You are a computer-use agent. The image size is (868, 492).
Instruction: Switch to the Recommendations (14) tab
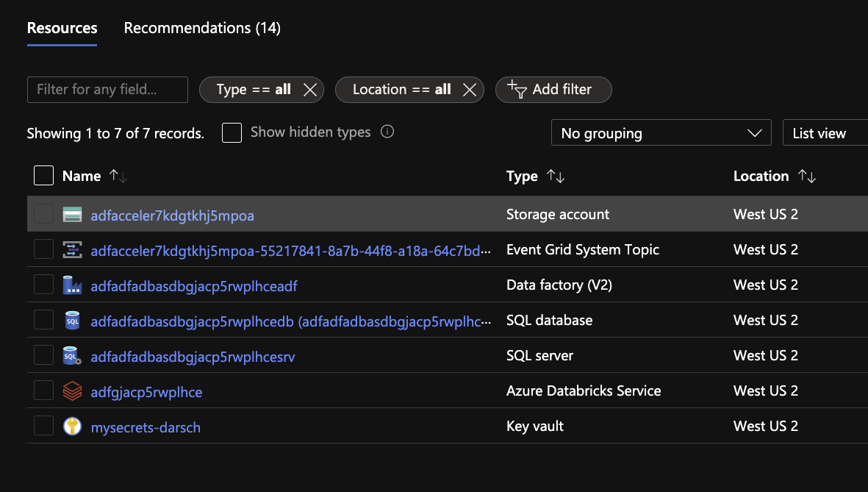pos(202,28)
